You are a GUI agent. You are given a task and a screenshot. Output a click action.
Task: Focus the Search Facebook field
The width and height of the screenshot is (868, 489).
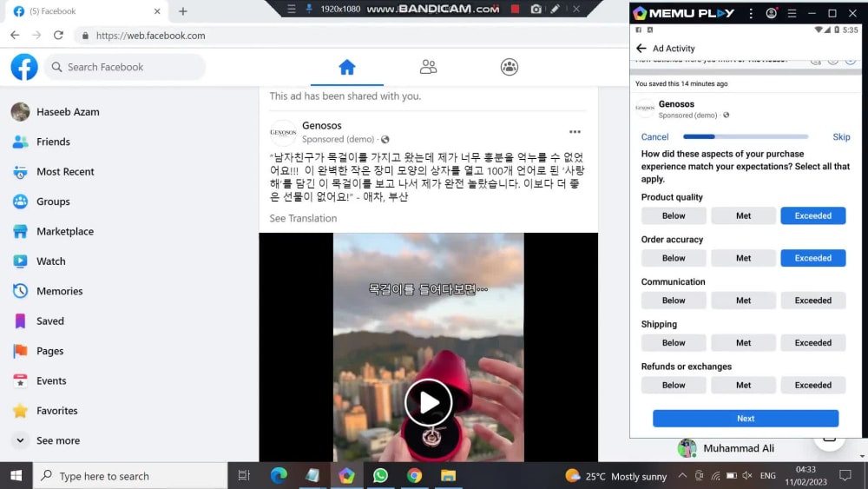[125, 67]
